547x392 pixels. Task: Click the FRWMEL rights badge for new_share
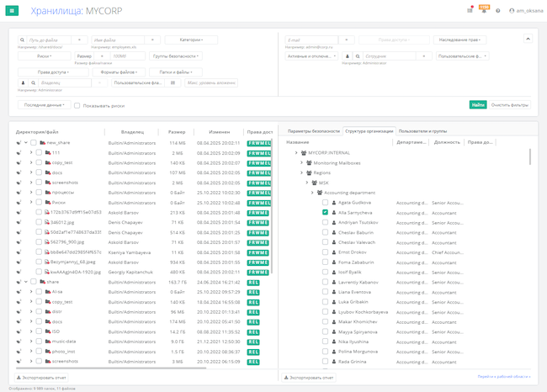coord(259,143)
